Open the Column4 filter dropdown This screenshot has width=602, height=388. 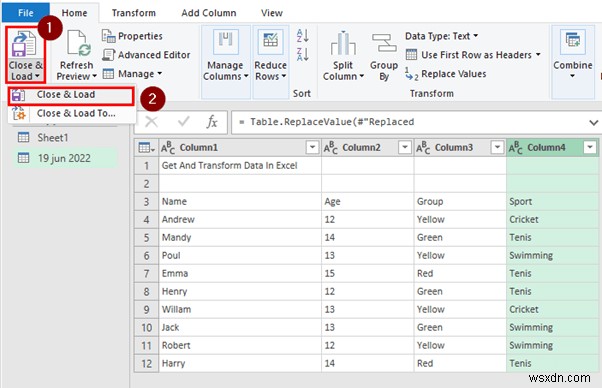coord(590,147)
